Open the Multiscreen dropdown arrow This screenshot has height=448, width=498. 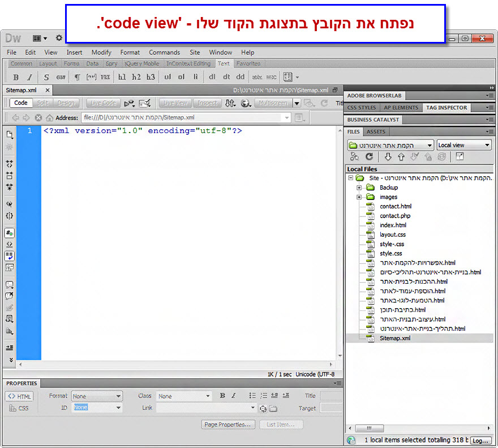tap(297, 103)
